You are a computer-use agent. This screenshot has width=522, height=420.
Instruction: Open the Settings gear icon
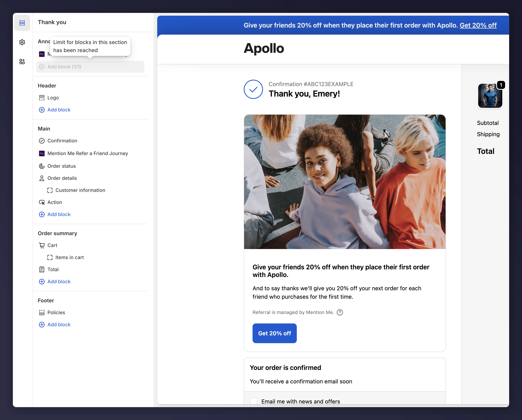coord(22,42)
